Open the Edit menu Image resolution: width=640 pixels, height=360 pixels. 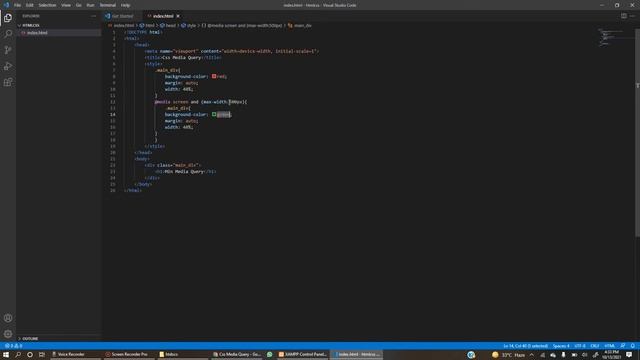pos(30,5)
